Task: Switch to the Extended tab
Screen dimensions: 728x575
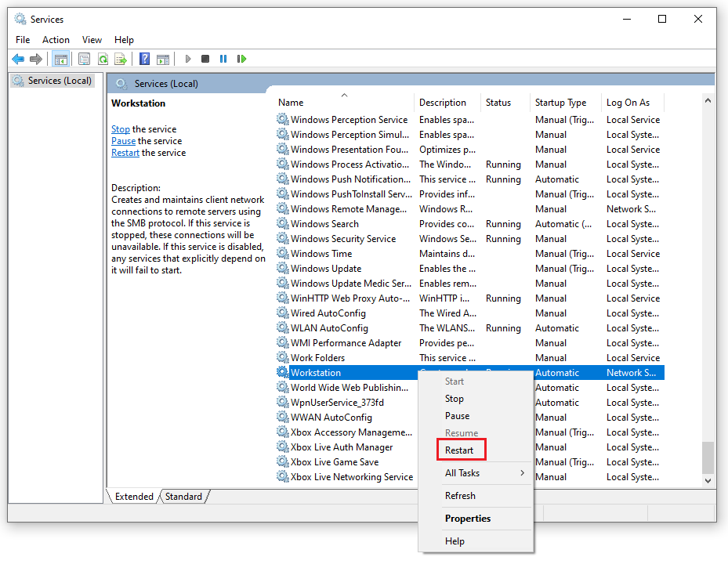Action: [134, 497]
